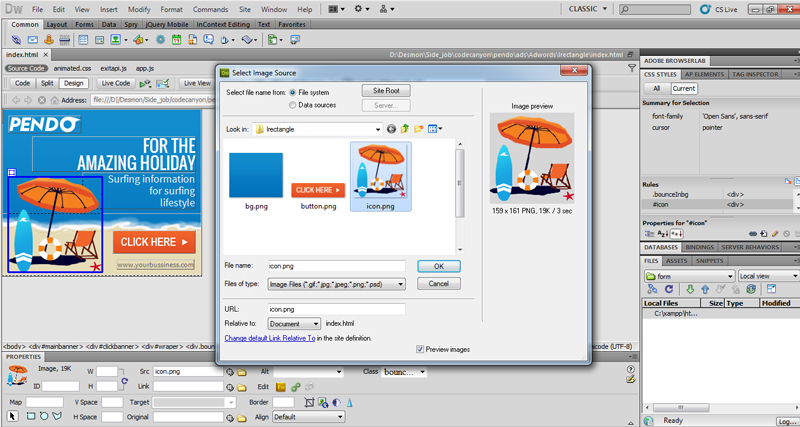The width and height of the screenshot is (800, 427).
Task: Select the File system radio button
Action: coord(292,92)
